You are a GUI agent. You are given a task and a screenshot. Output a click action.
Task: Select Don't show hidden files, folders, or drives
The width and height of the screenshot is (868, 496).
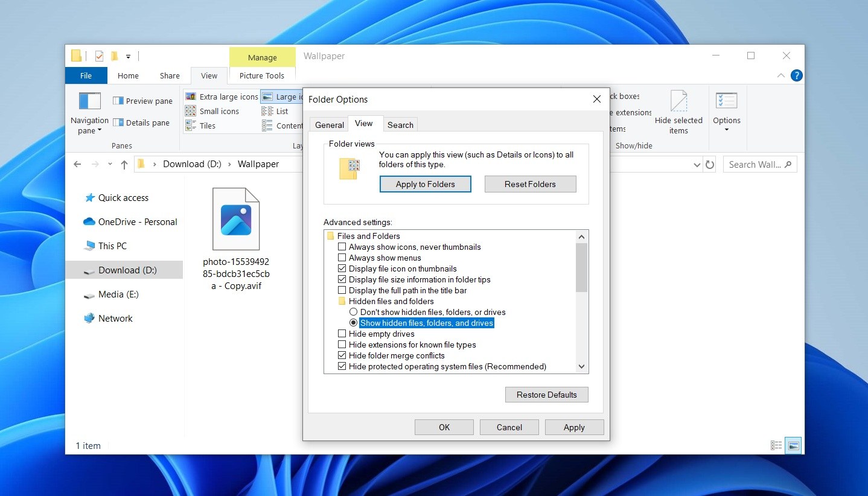(x=353, y=312)
